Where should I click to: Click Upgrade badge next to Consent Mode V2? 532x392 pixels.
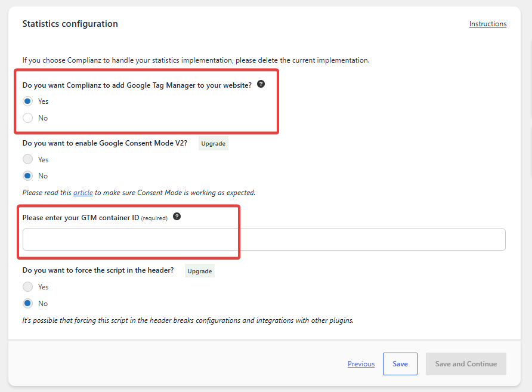point(213,143)
